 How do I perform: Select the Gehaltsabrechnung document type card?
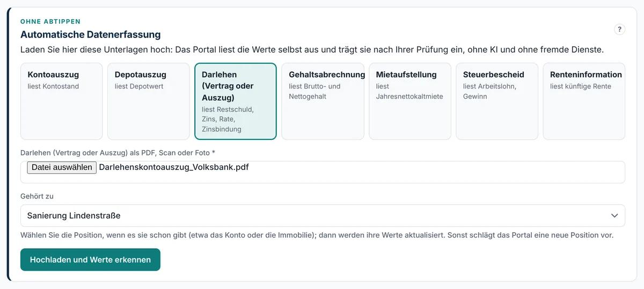pyautogui.click(x=323, y=101)
